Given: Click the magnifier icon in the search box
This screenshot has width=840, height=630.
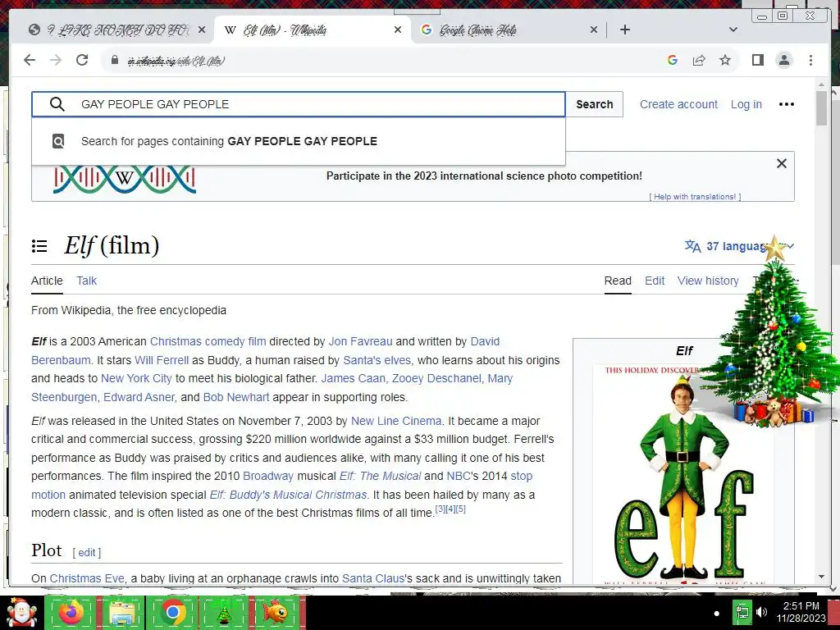Looking at the screenshot, I should 57,104.
